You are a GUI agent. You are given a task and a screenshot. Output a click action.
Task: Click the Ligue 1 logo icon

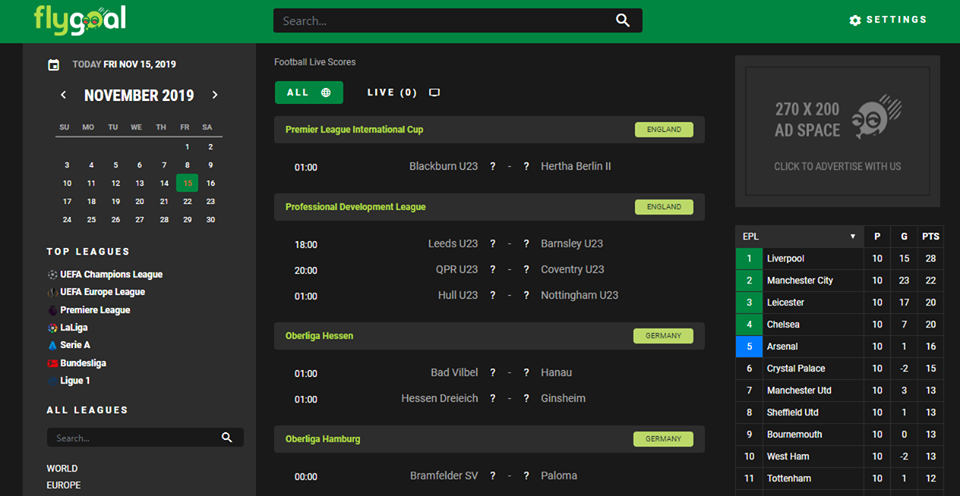(52, 381)
